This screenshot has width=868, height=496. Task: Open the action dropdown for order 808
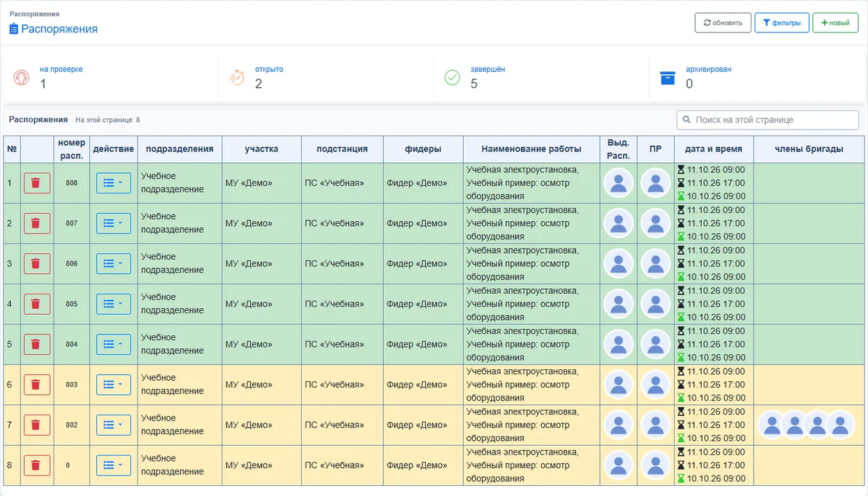coord(113,183)
